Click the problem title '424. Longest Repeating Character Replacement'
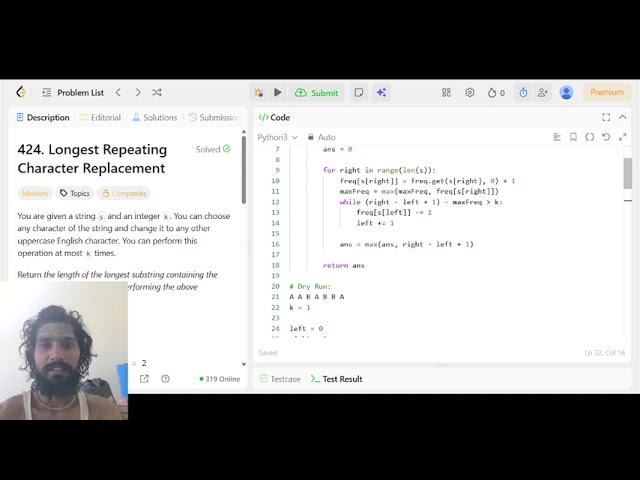The width and height of the screenshot is (640, 480). tap(92, 159)
